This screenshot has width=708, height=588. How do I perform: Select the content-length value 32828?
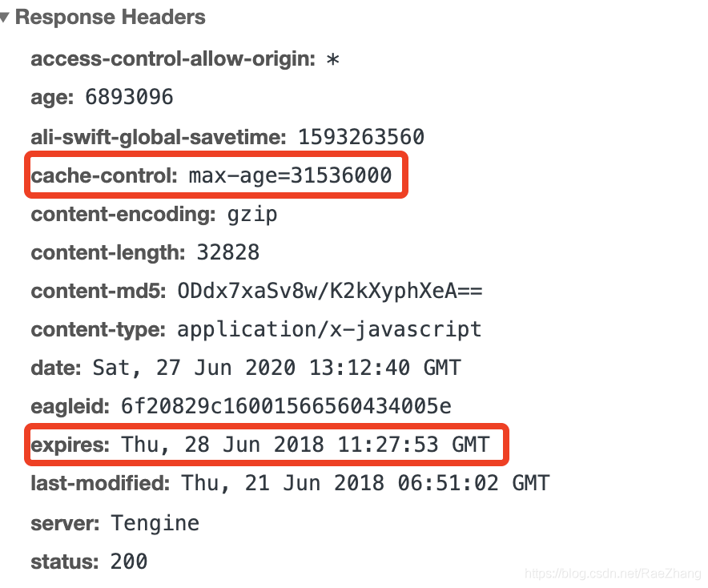[228, 252]
